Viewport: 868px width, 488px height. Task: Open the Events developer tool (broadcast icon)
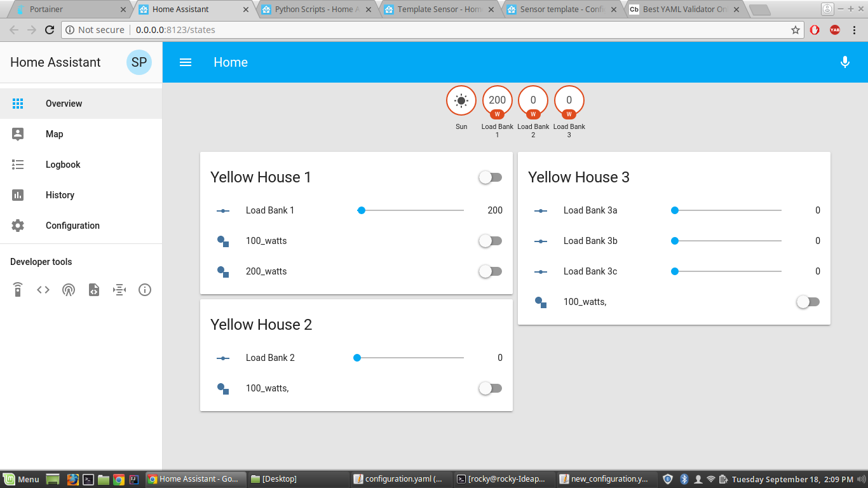(69, 290)
